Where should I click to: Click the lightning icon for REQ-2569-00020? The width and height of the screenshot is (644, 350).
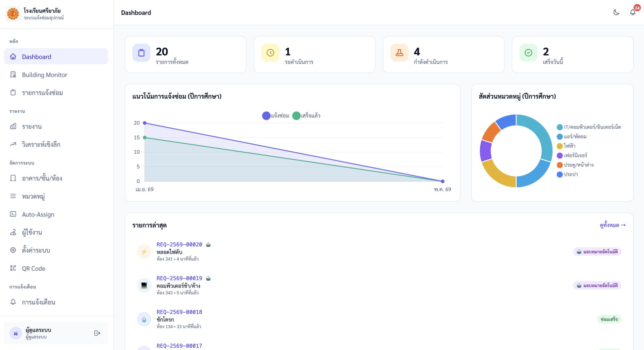coord(144,252)
